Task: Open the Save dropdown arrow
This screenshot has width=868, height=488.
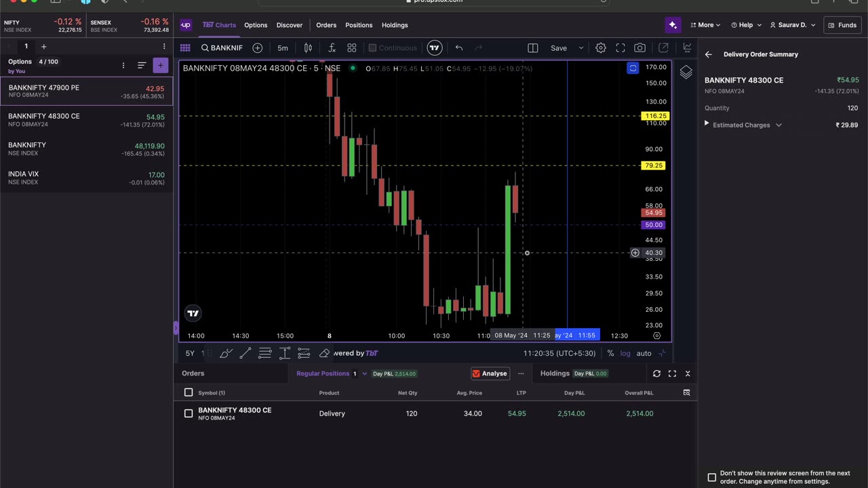Action: coord(580,48)
